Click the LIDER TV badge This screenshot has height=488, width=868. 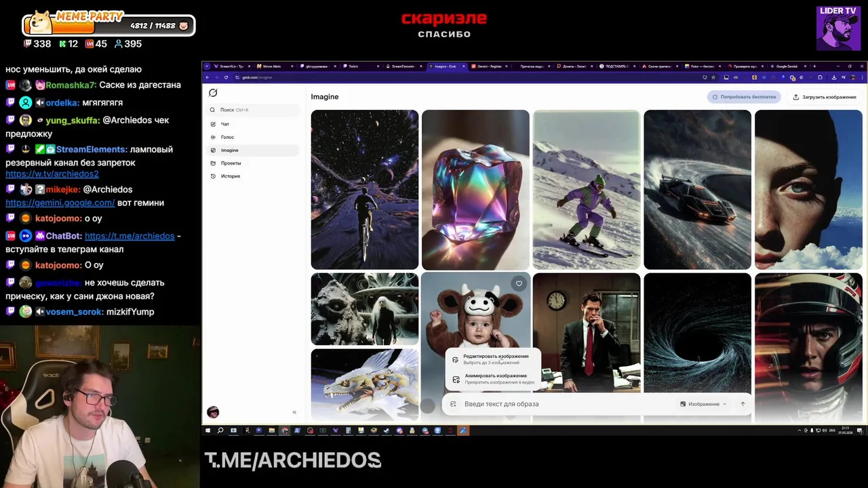[838, 28]
